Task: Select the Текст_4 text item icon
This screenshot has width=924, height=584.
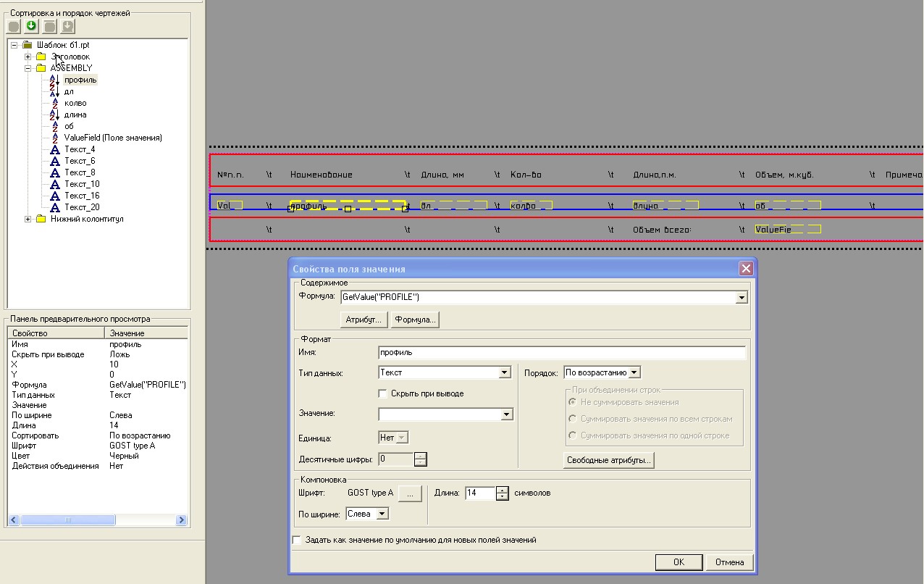Action: (54, 149)
